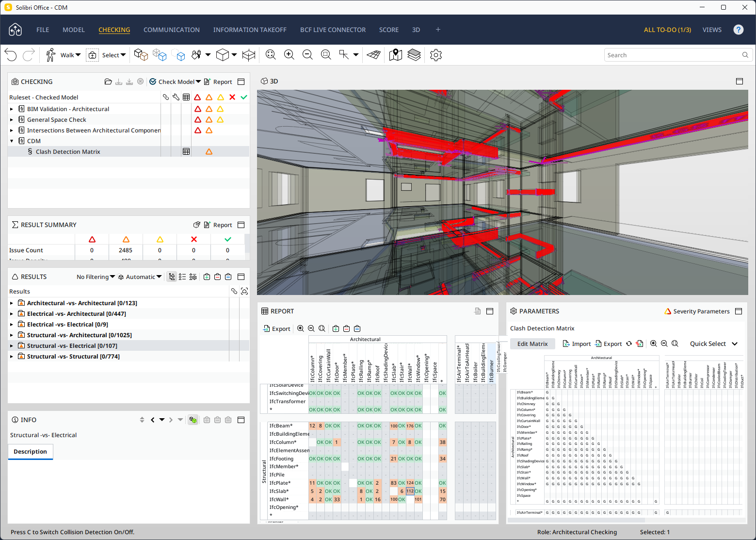Click the orange 176 cell in IfcBeam row
The width and height of the screenshot is (756, 540).
click(x=410, y=426)
